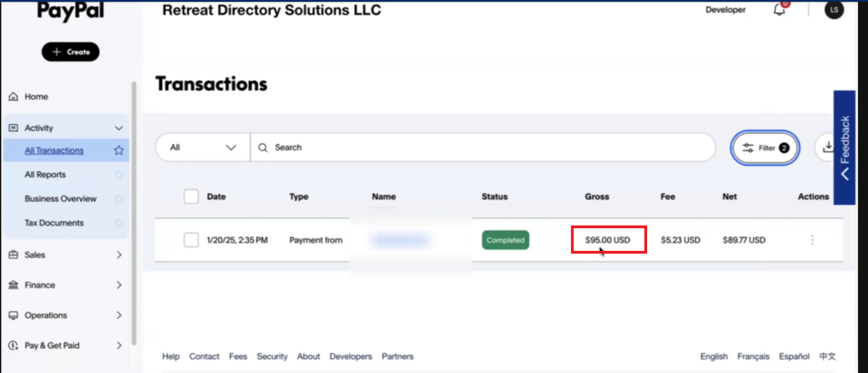The image size is (868, 373).
Task: Open All Transactions in sidebar
Action: (x=54, y=150)
